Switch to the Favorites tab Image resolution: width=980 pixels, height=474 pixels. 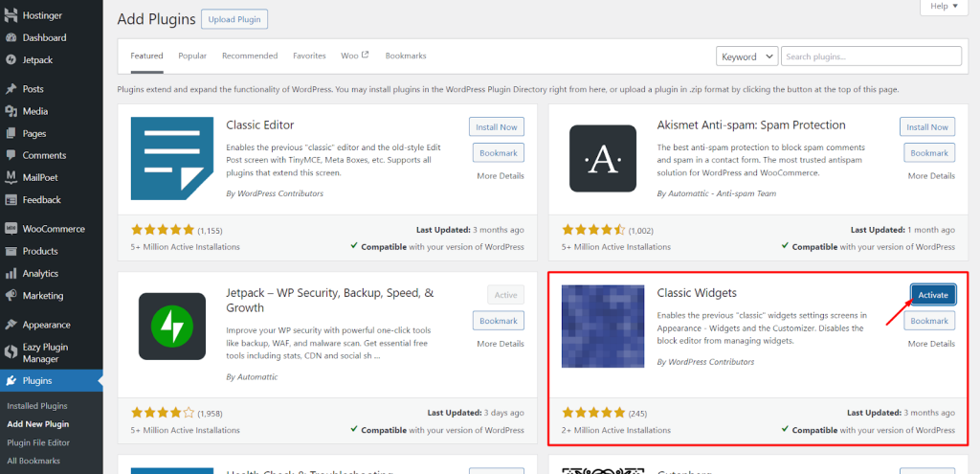click(x=309, y=56)
